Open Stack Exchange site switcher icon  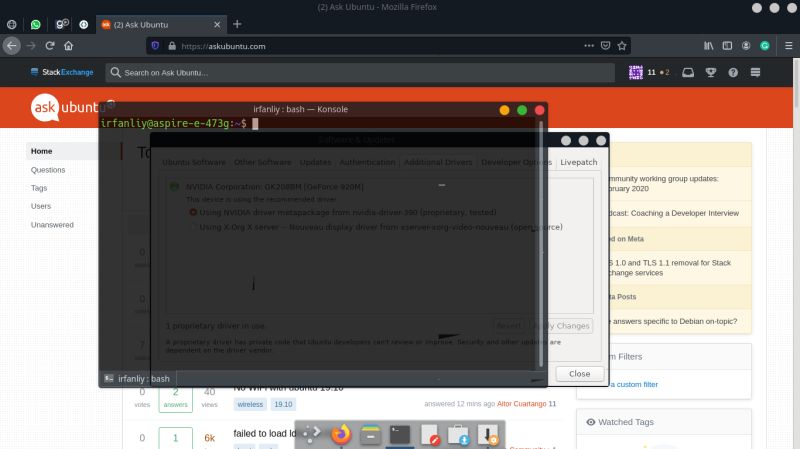(756, 72)
